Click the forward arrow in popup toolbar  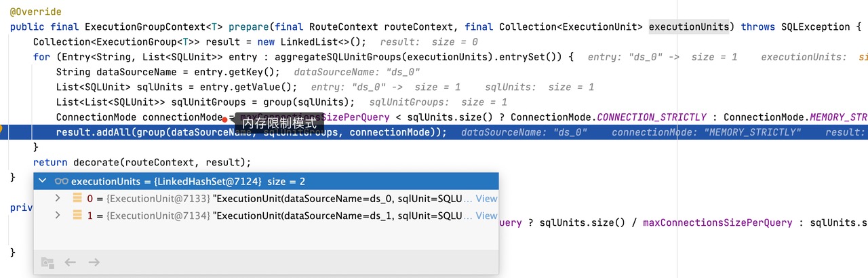[x=94, y=262]
